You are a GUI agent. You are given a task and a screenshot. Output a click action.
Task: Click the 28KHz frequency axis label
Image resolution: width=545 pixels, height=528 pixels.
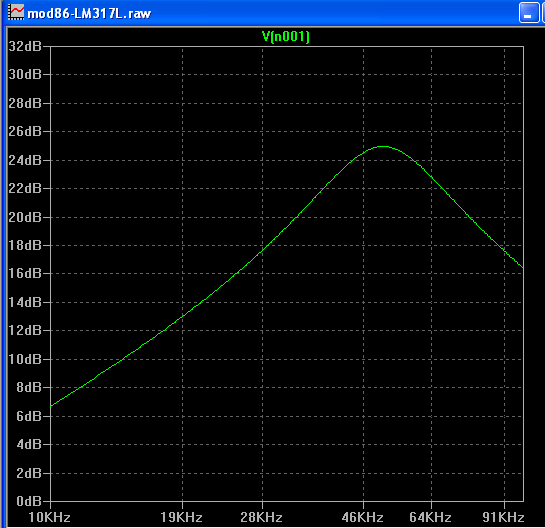pyautogui.click(x=261, y=518)
